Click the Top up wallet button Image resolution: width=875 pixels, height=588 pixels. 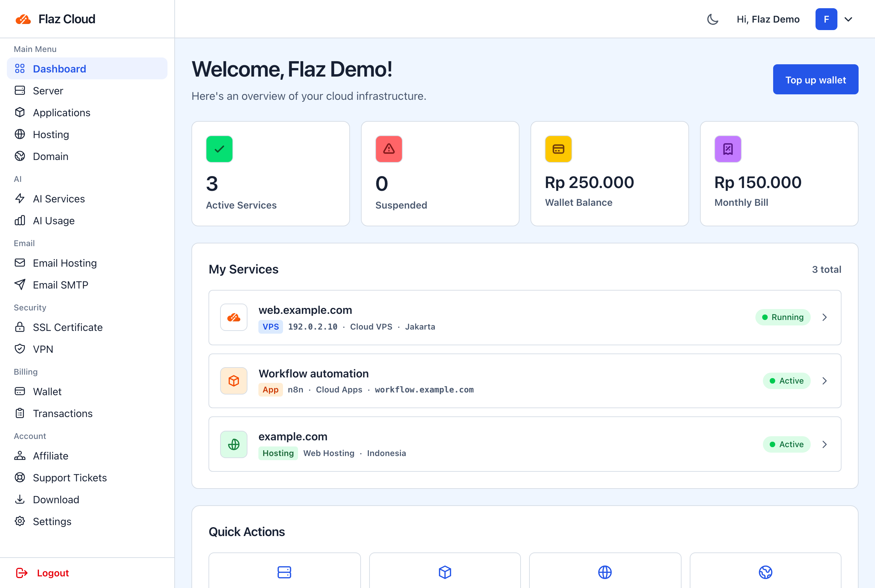pos(816,80)
